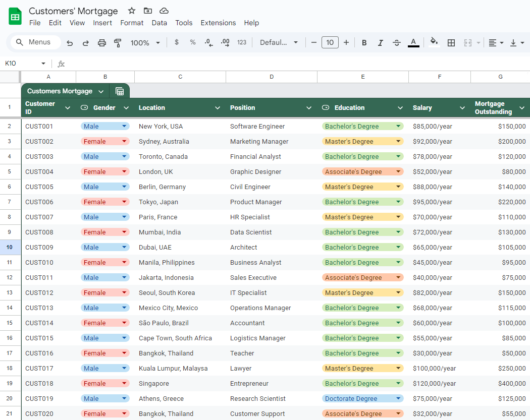Open the zoom 100% dropdown
Screen dimensions: 530x420
pos(145,43)
